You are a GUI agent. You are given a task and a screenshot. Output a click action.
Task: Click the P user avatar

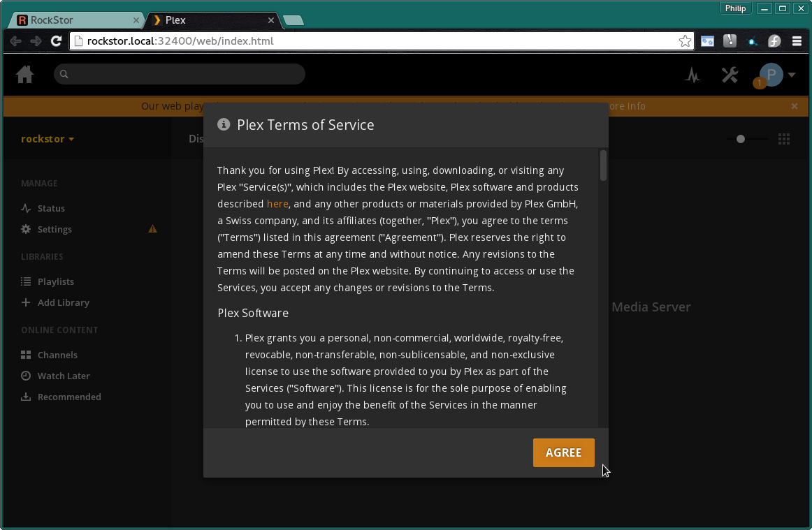coord(771,75)
